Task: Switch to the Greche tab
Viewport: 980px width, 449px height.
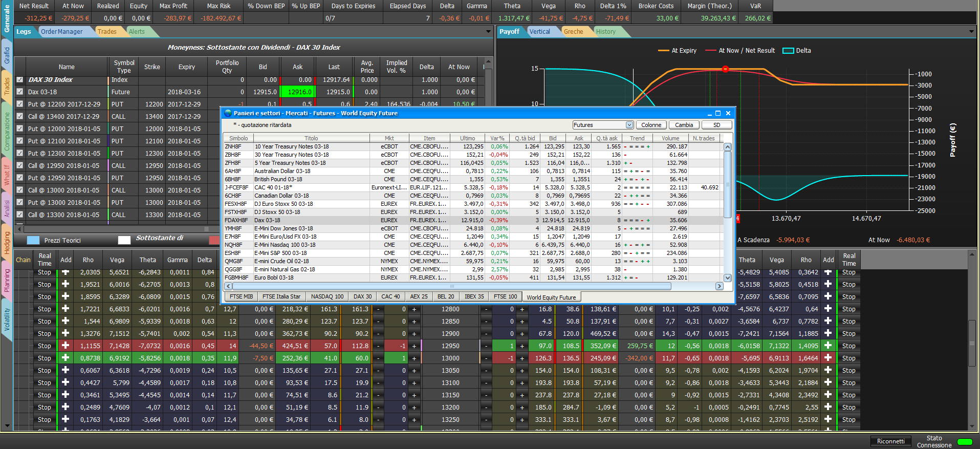Action: [573, 32]
